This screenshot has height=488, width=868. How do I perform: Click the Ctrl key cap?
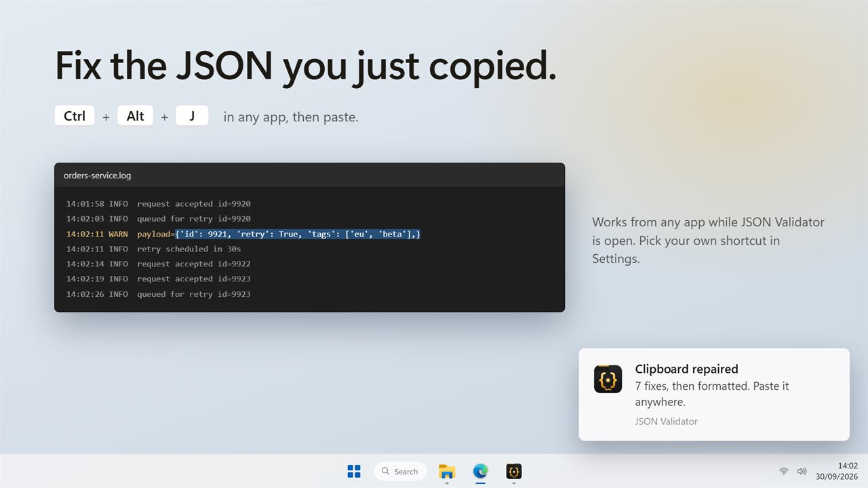point(75,116)
